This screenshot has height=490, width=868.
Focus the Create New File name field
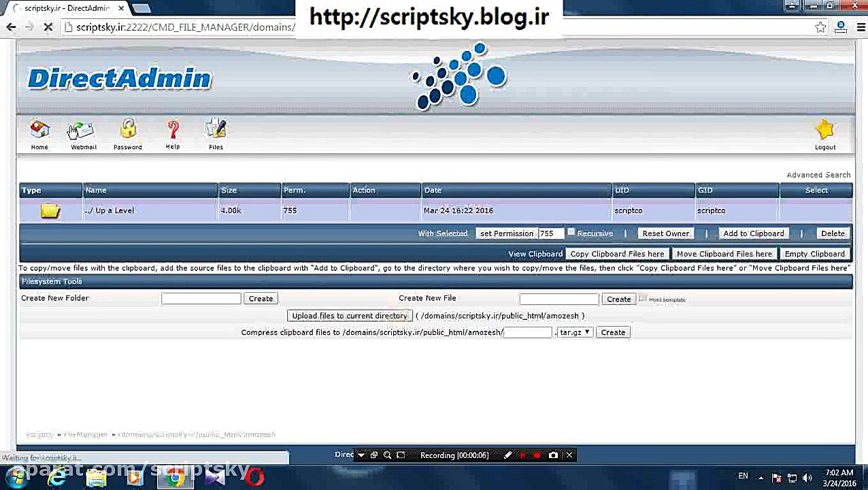pyautogui.click(x=559, y=299)
